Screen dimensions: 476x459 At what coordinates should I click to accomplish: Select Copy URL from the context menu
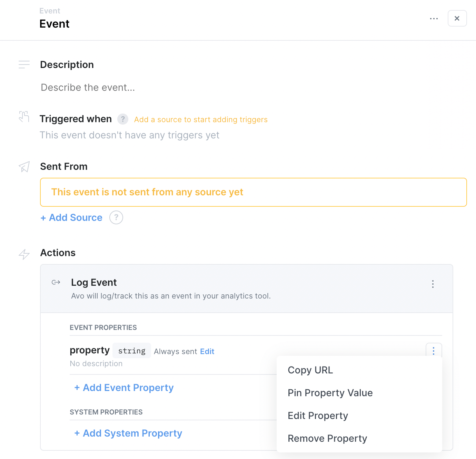click(x=310, y=370)
